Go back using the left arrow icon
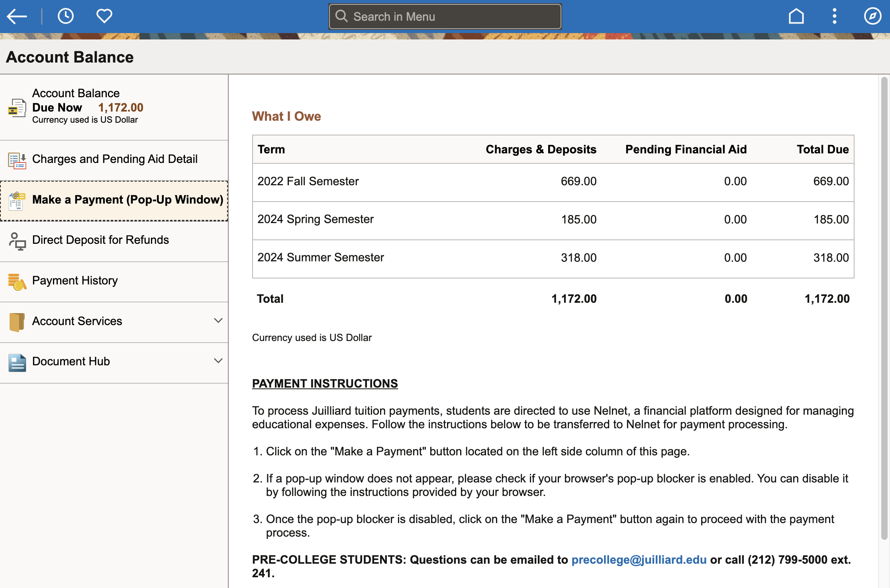Viewport: 890px width, 588px height. [x=17, y=16]
